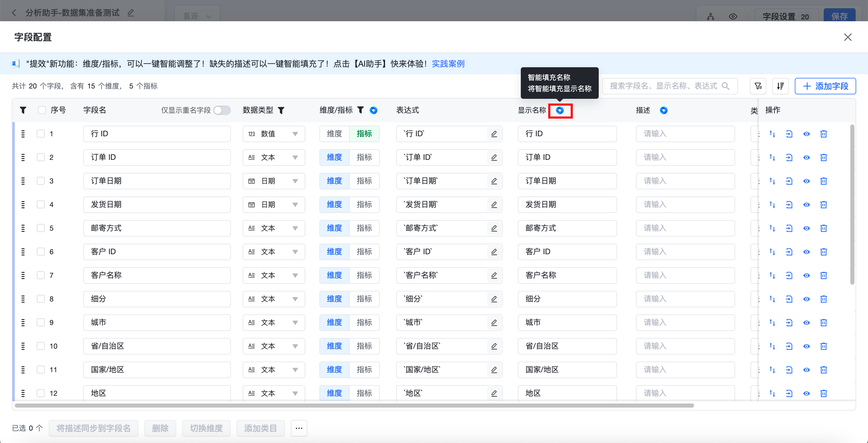Switch 细分 to 指标
The image size is (868, 443).
[x=364, y=299]
